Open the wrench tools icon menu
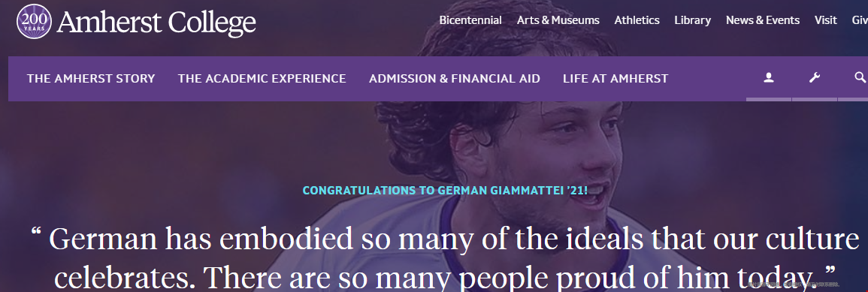The width and height of the screenshot is (868, 292). (x=815, y=78)
